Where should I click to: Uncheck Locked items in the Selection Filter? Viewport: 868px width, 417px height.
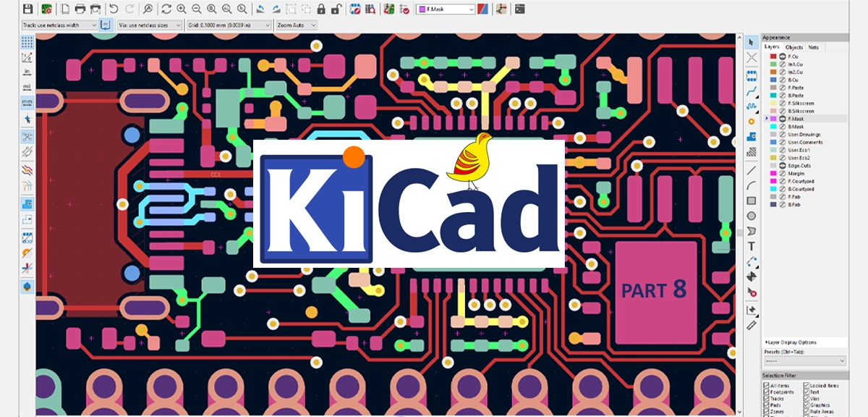click(x=807, y=385)
